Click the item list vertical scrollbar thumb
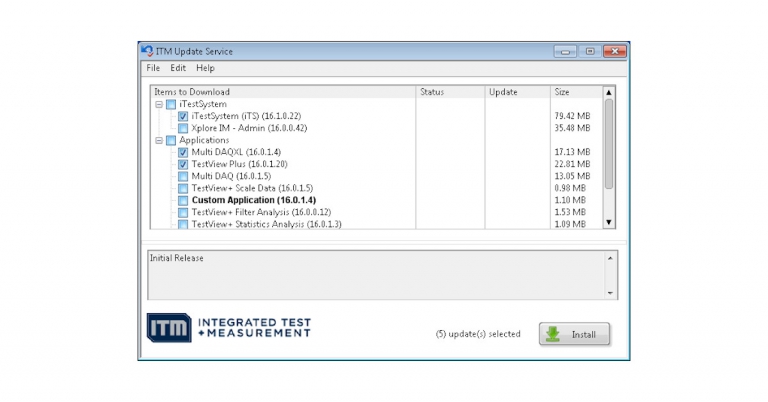This screenshot has height=402, width=768. tap(609, 144)
